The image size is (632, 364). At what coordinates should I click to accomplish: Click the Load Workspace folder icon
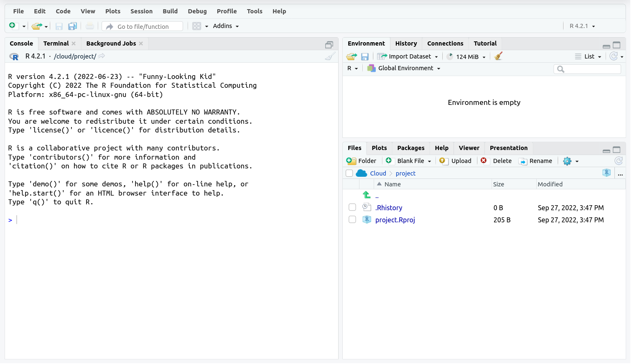352,56
